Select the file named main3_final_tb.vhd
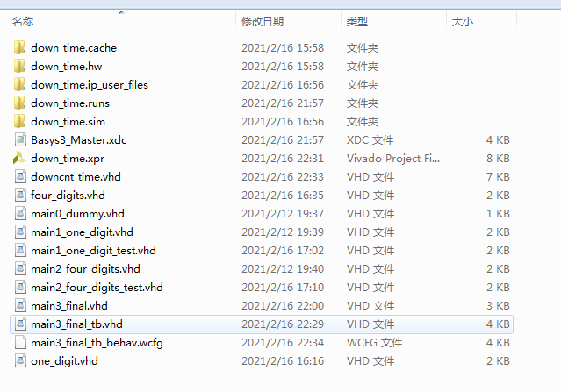Image resolution: width=561 pixels, height=392 pixels. click(76, 324)
